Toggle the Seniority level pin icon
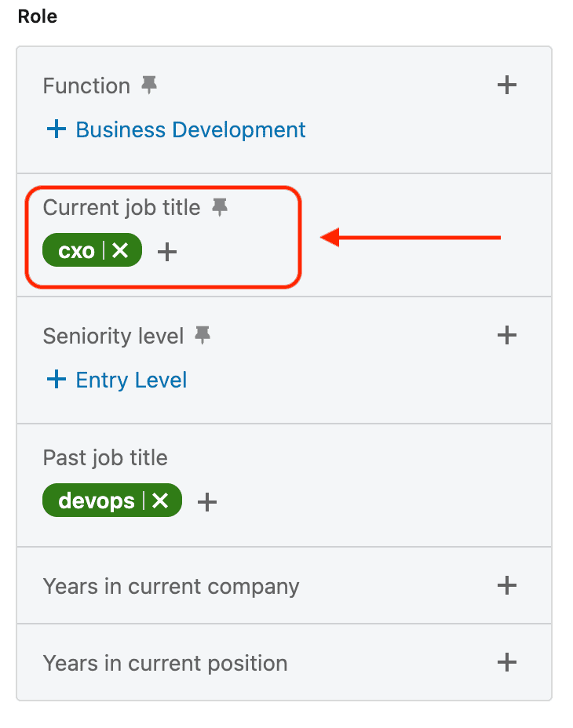This screenshot has height=728, width=573. (x=203, y=336)
